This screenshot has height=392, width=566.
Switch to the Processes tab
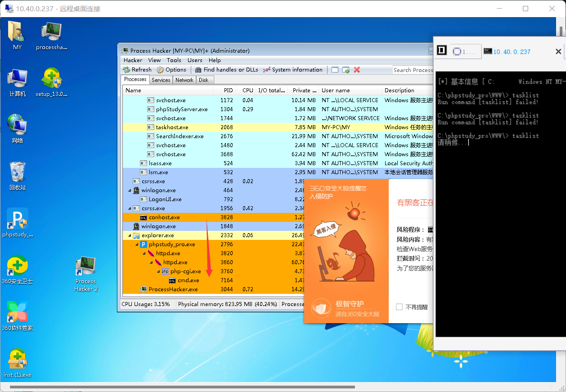click(x=135, y=80)
